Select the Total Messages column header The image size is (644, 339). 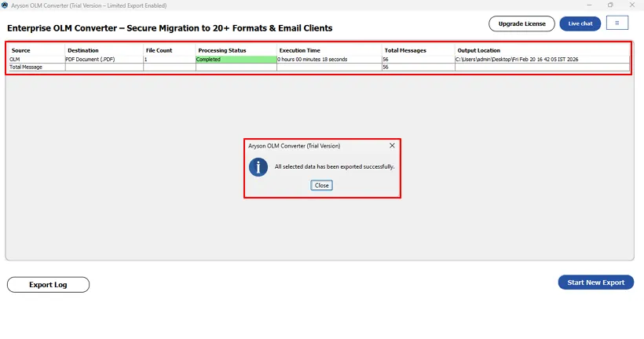pyautogui.click(x=419, y=50)
